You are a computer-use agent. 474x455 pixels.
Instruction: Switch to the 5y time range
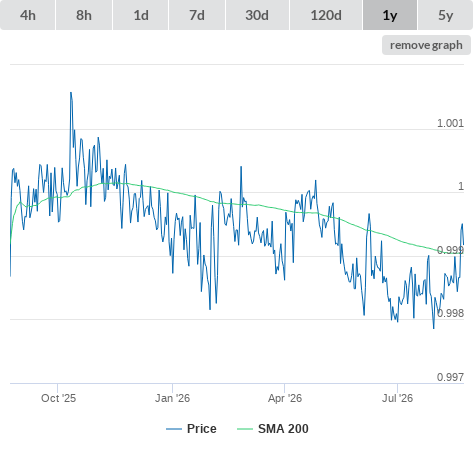tap(446, 15)
